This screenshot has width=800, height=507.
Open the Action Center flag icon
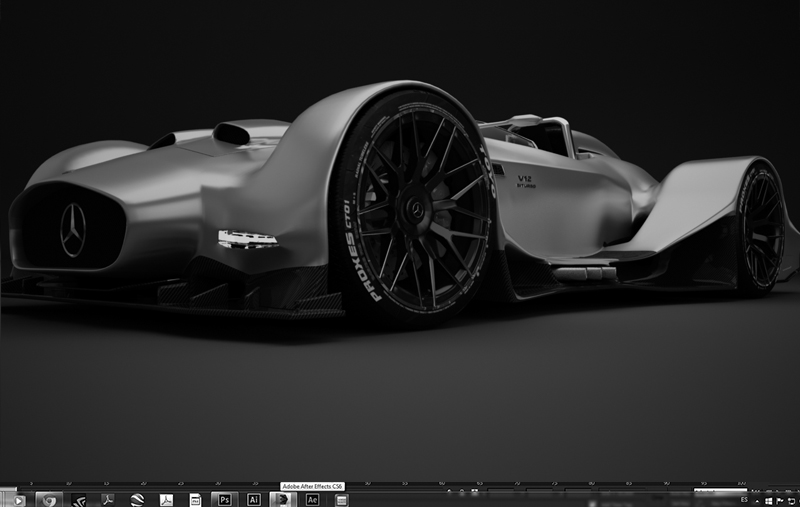click(780, 501)
